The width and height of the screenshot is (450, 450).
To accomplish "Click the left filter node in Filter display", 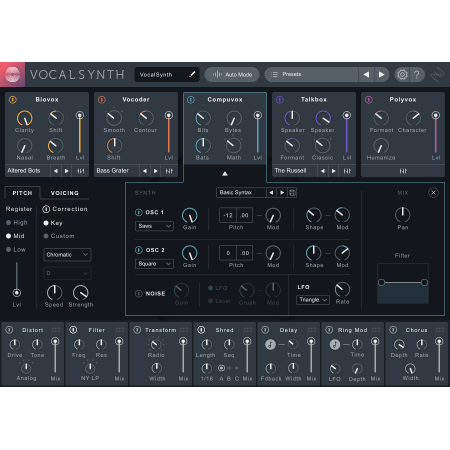I will click(381, 283).
